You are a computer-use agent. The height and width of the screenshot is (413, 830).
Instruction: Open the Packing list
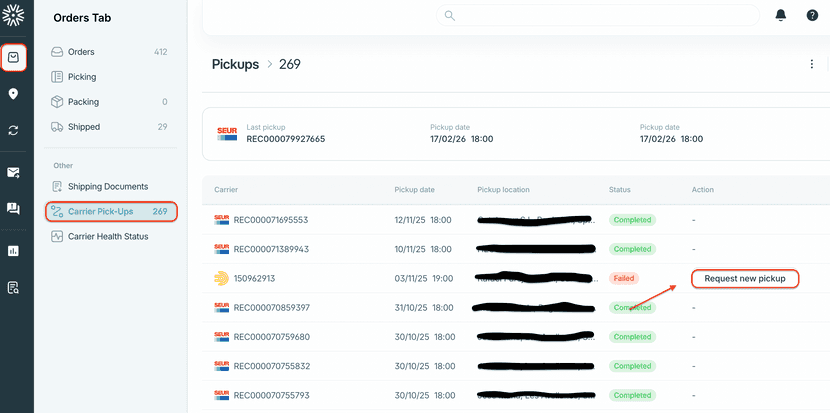point(83,102)
